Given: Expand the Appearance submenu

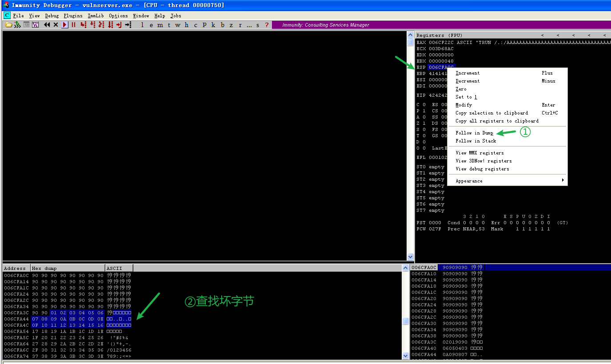Looking at the screenshot, I should [507, 181].
